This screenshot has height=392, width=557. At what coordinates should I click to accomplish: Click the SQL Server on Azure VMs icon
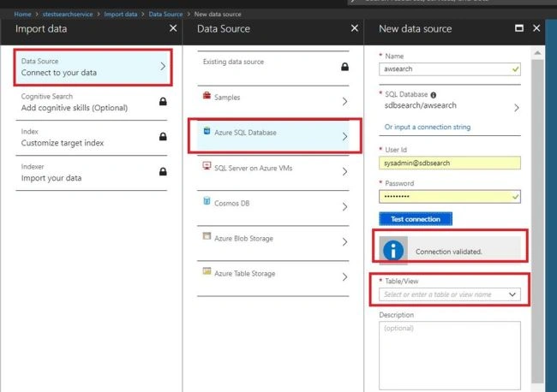tap(207, 166)
